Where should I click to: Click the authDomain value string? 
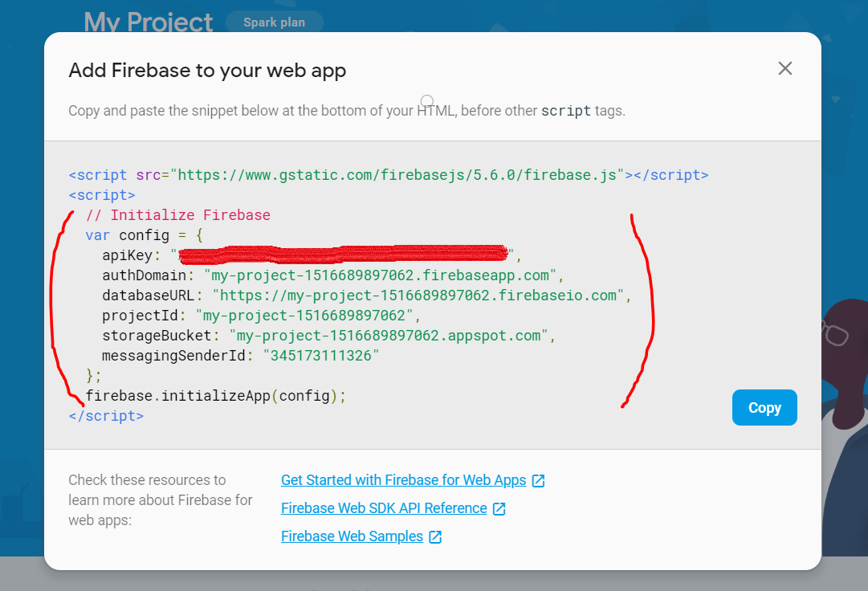(380, 275)
